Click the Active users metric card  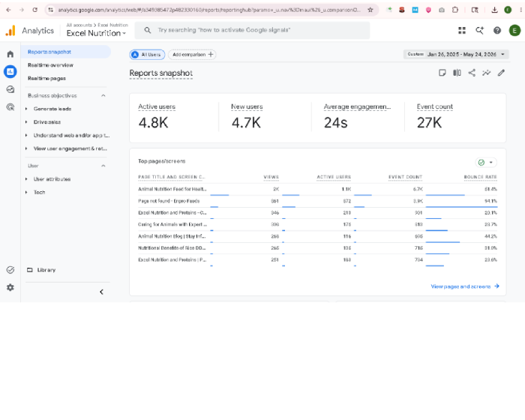pyautogui.click(x=174, y=117)
